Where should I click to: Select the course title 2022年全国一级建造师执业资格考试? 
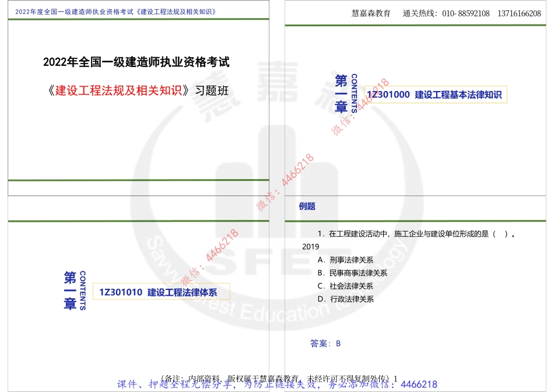pos(138,60)
